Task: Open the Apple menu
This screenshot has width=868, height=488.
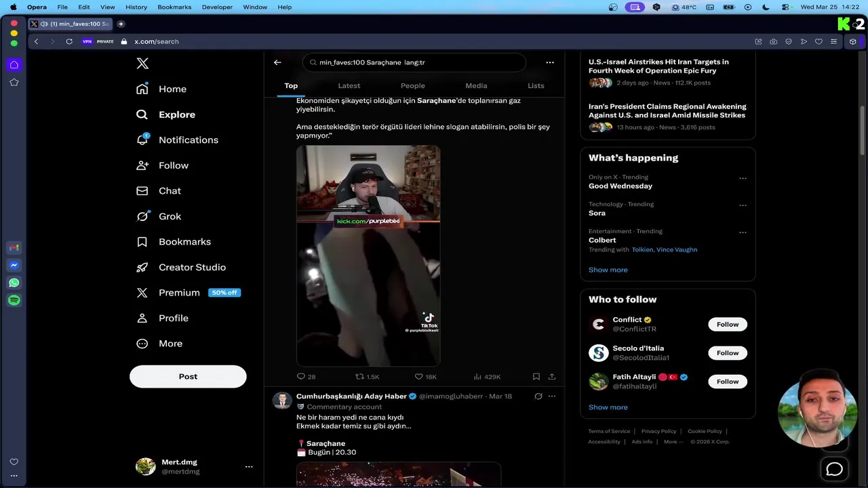Action: pos(13,7)
